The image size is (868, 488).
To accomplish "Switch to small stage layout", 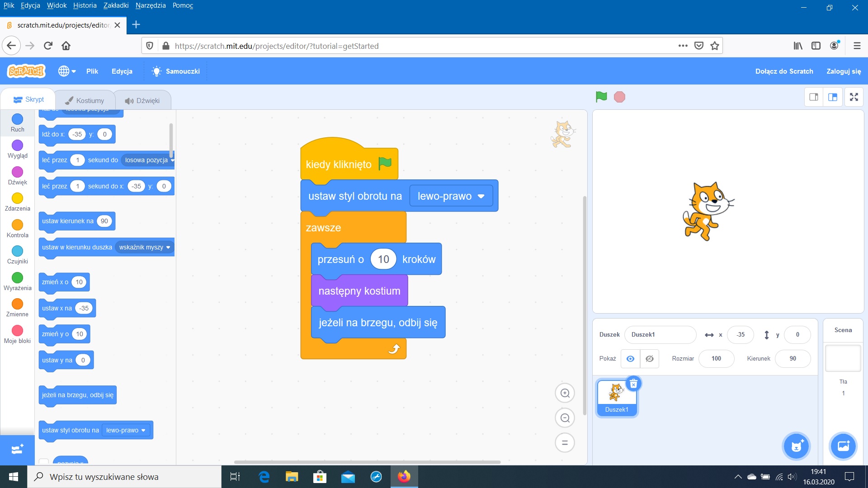I will (814, 97).
